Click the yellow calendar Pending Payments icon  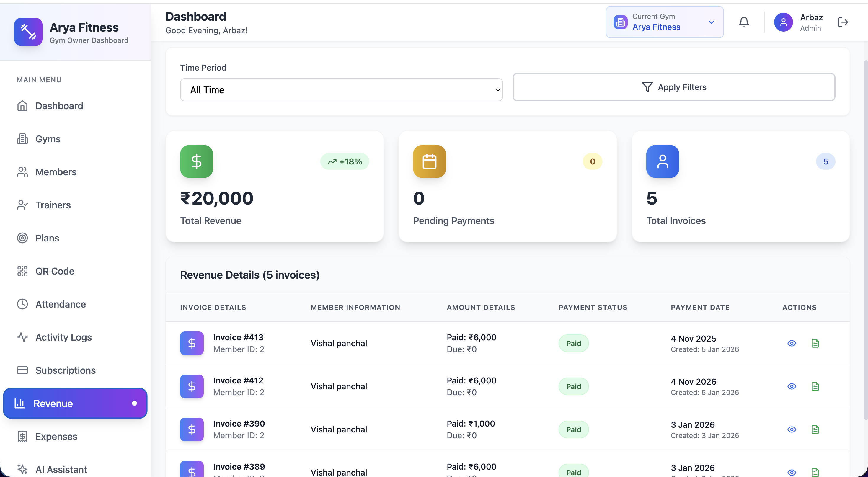pos(429,161)
